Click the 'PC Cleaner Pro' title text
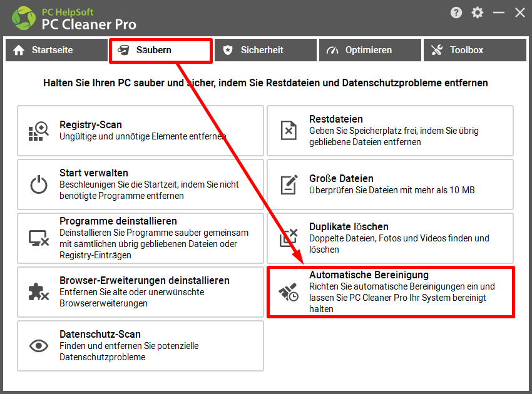 click(89, 24)
